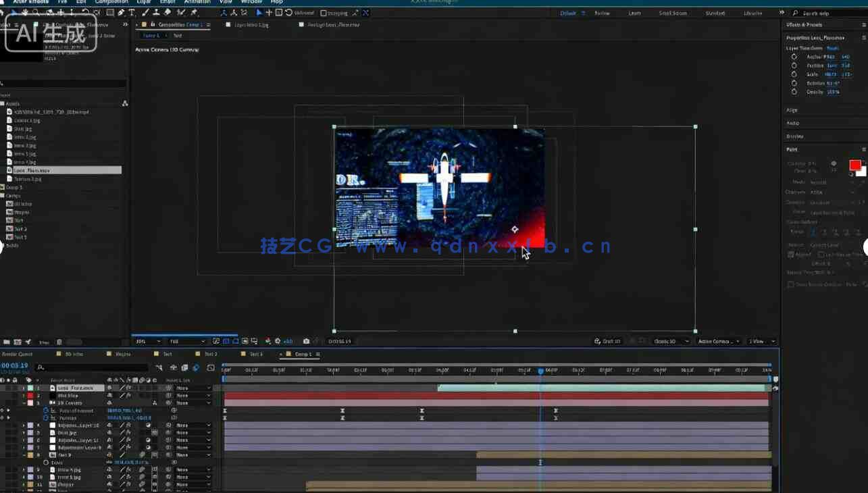Collapse the 3D Camera layer properties
This screenshot has height=493, width=868.
click(24, 403)
